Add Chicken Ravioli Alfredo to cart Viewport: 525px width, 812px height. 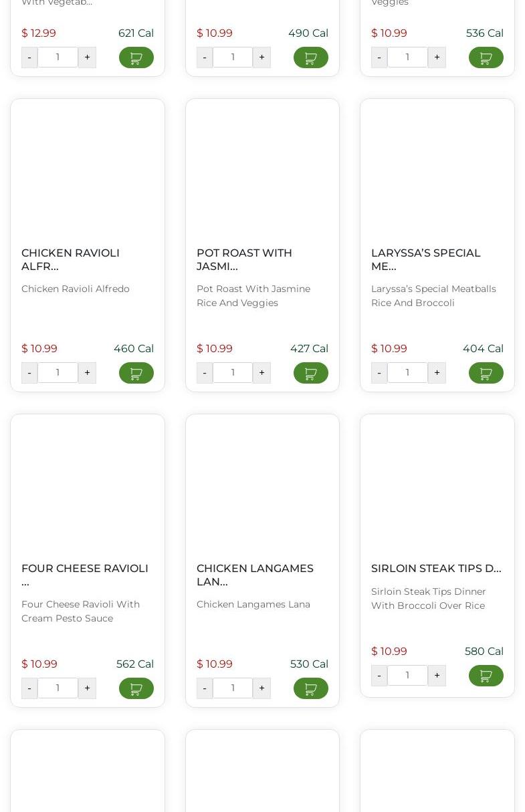[x=136, y=373]
